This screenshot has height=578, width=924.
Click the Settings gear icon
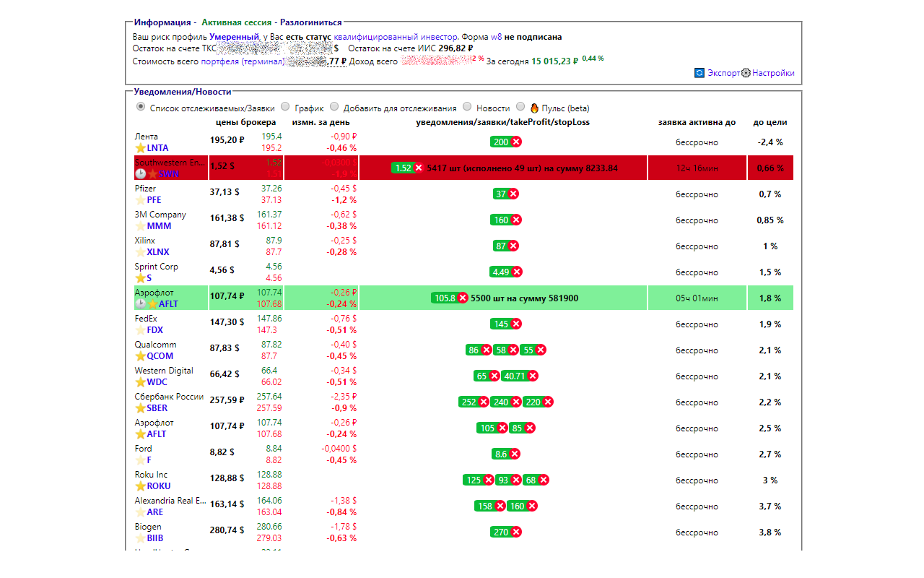click(746, 73)
